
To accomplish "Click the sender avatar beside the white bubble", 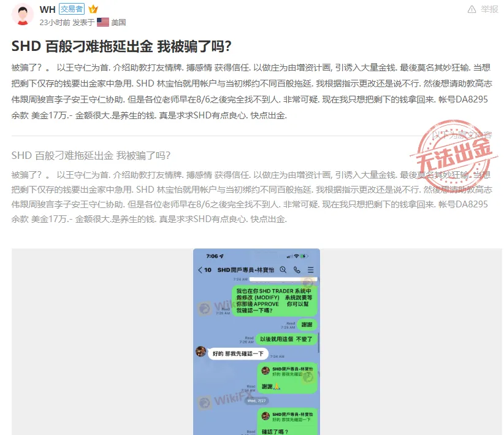I will 201,352.
